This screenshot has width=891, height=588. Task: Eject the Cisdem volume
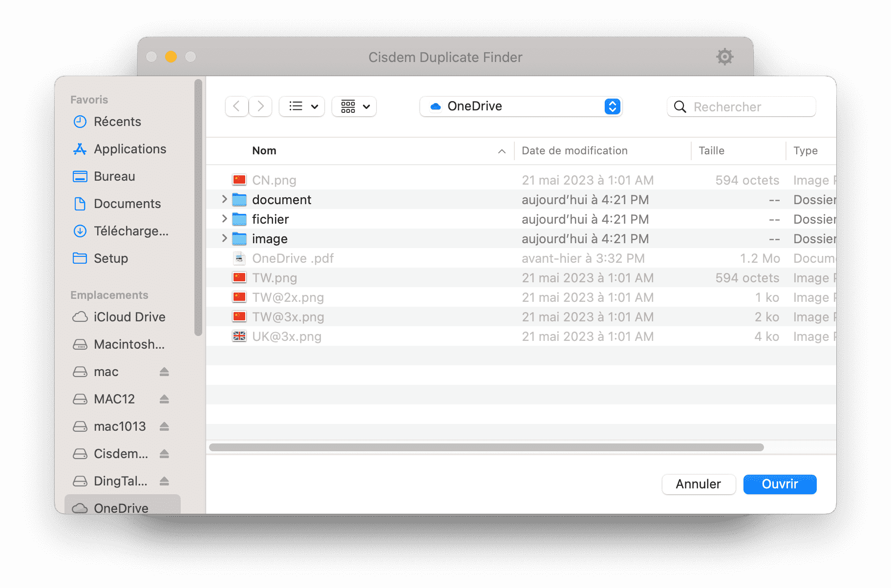[164, 454]
